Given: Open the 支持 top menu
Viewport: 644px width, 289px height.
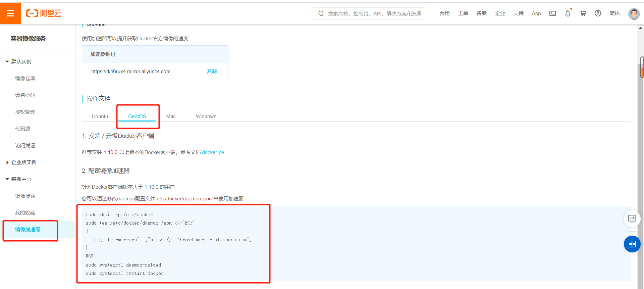Looking at the screenshot, I should coord(518,13).
